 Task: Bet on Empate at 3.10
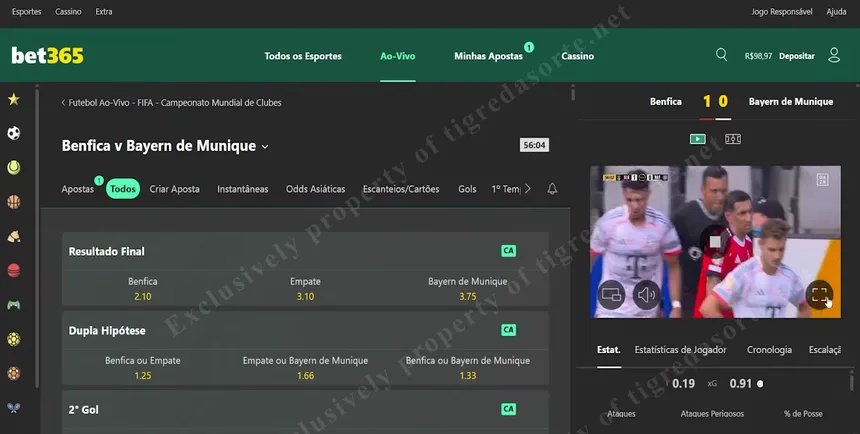pyautogui.click(x=305, y=289)
